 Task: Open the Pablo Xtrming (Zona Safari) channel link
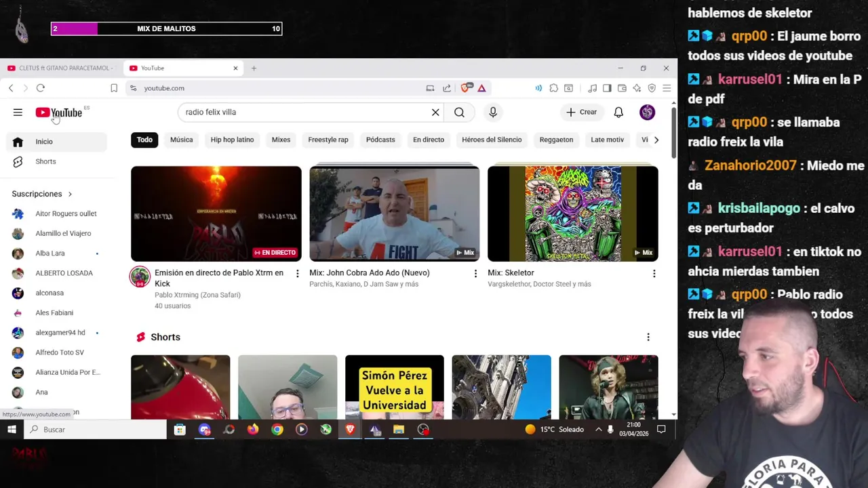coord(197,295)
